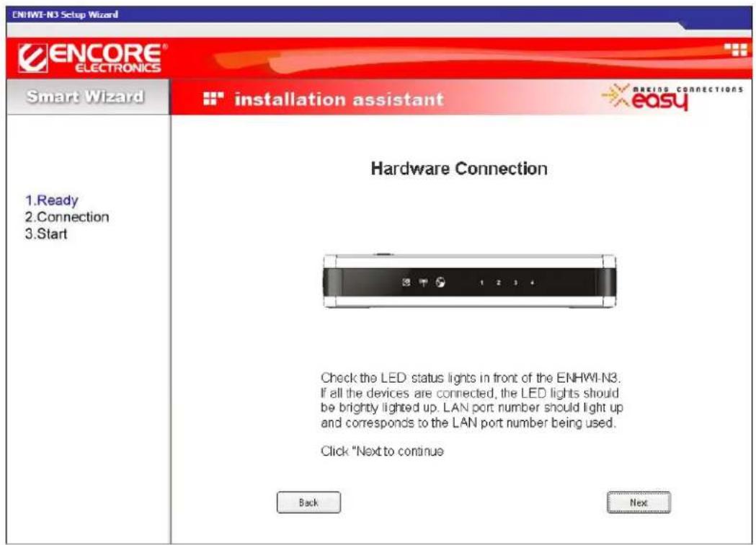The image size is (756, 545).
Task: Click the Hardware Connection heading
Action: click(459, 168)
